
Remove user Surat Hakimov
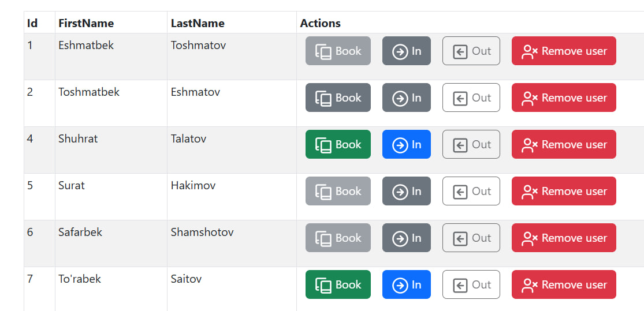[x=564, y=192]
